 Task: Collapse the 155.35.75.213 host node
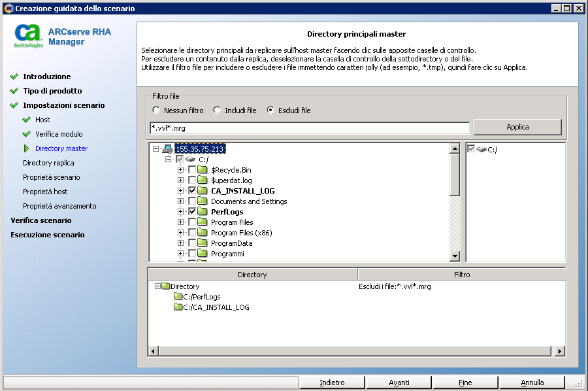point(156,149)
